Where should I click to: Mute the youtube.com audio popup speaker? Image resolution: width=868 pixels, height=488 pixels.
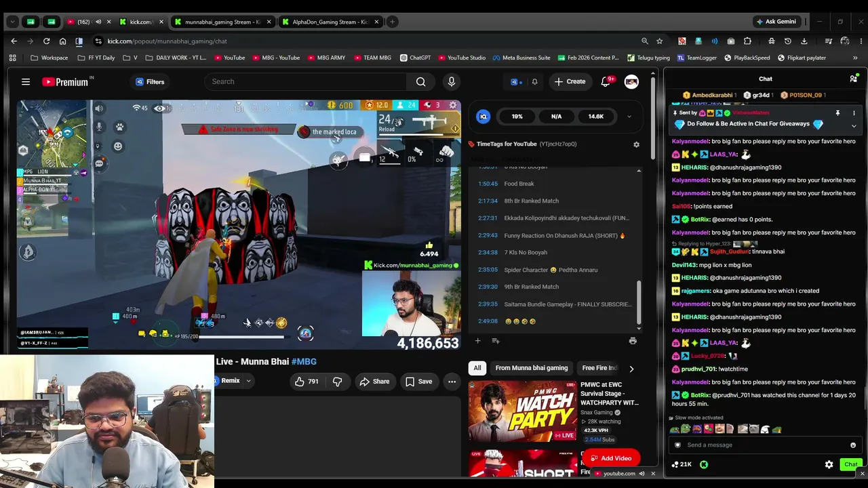[x=642, y=474]
